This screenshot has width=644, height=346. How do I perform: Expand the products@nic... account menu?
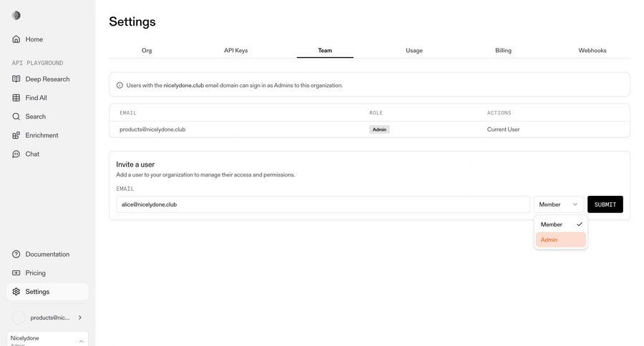point(79,317)
